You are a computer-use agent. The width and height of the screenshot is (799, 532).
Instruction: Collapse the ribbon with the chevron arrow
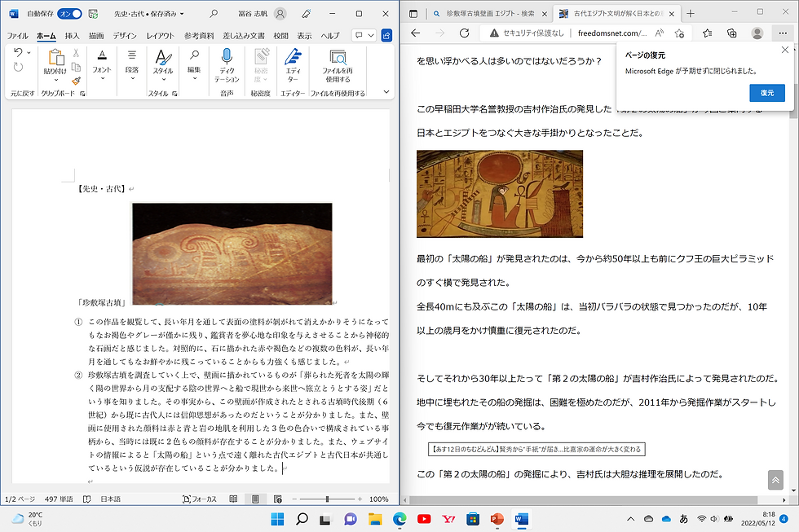[x=386, y=92]
